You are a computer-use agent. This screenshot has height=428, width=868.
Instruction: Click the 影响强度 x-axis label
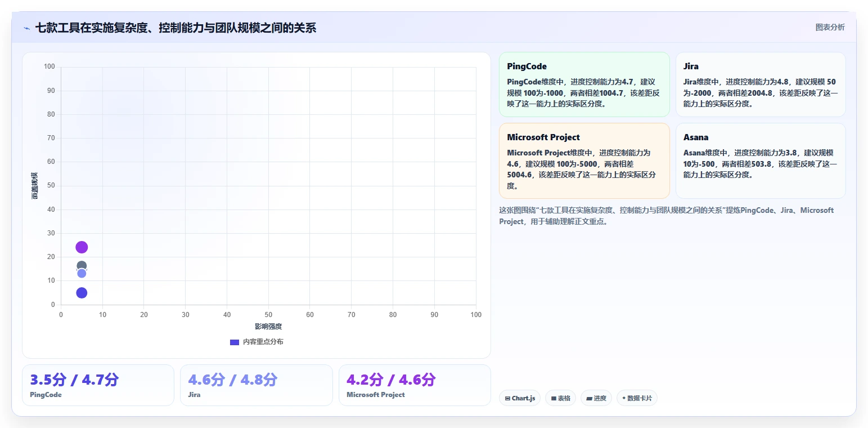[x=268, y=327]
